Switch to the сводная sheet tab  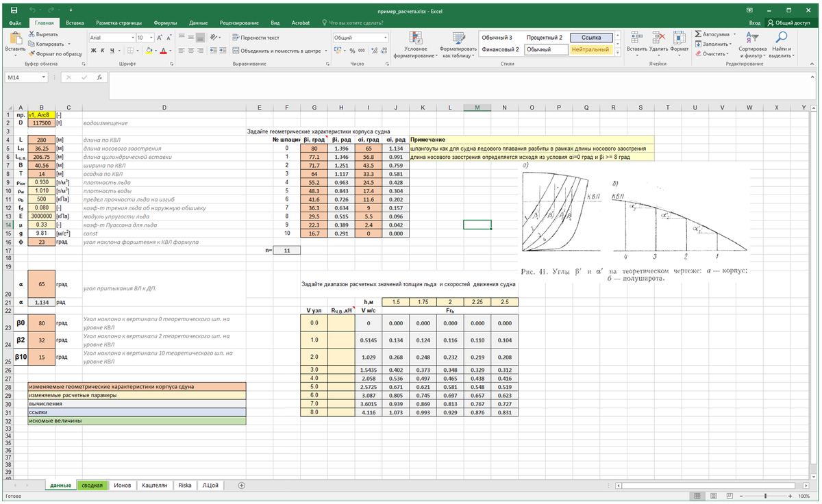92,485
